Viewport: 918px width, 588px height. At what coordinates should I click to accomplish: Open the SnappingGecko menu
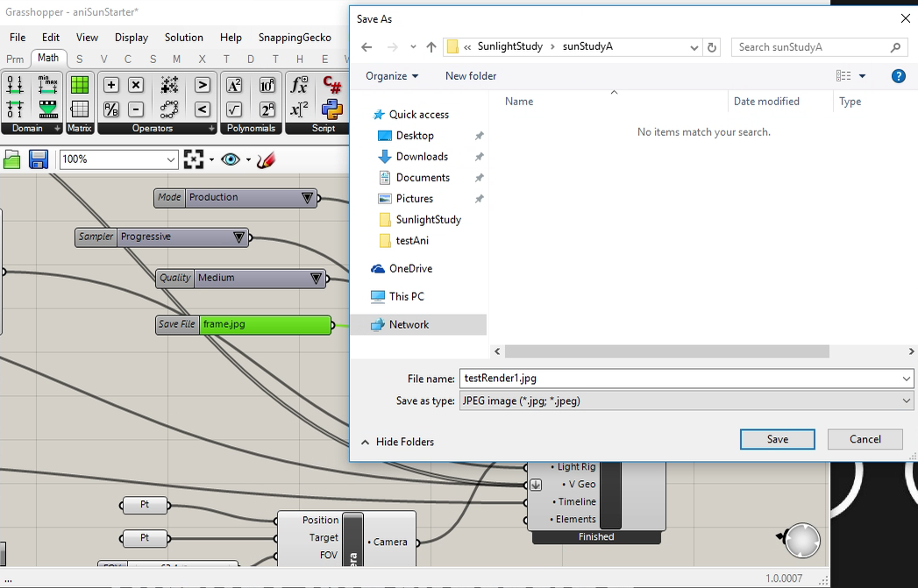point(295,38)
